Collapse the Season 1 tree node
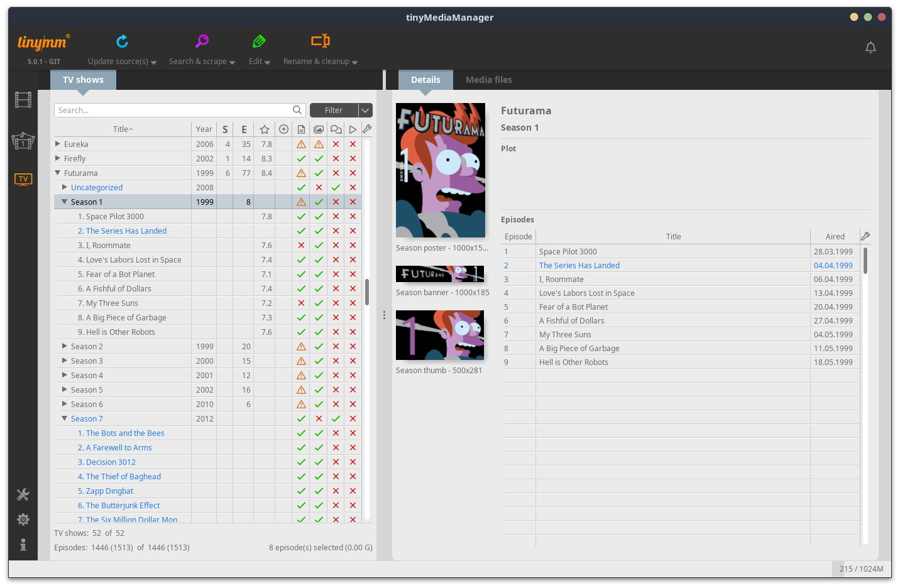The height and width of the screenshot is (588, 900). coord(64,202)
